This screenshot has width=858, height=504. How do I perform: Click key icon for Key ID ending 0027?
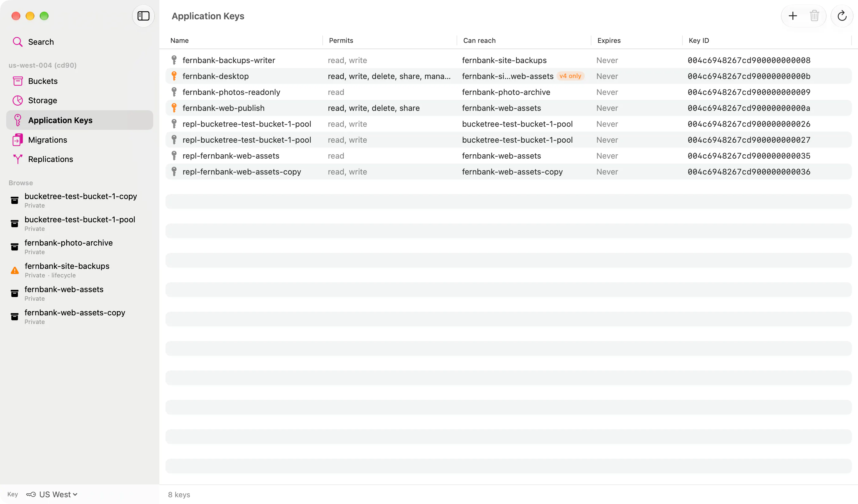[174, 140]
